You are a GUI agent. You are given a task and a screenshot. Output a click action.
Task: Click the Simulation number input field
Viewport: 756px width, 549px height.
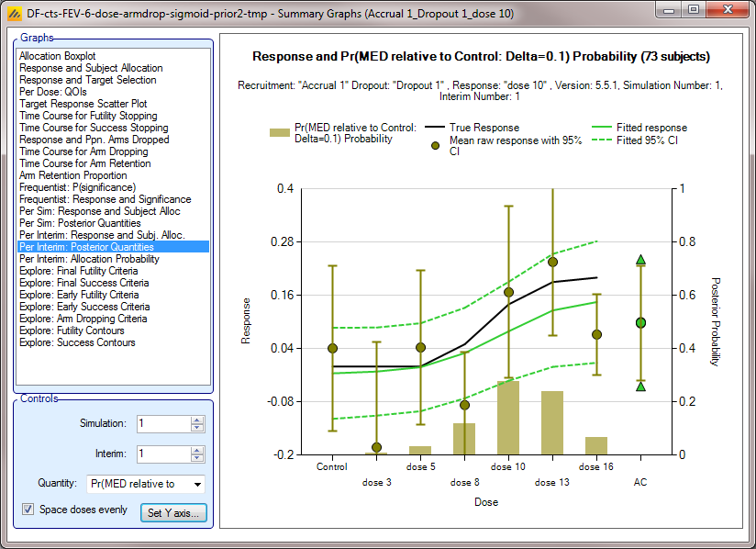162,424
